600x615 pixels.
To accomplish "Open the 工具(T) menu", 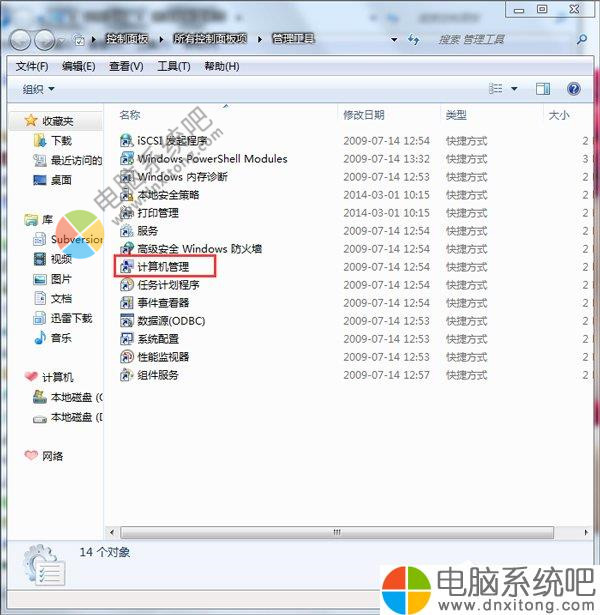I will point(174,66).
